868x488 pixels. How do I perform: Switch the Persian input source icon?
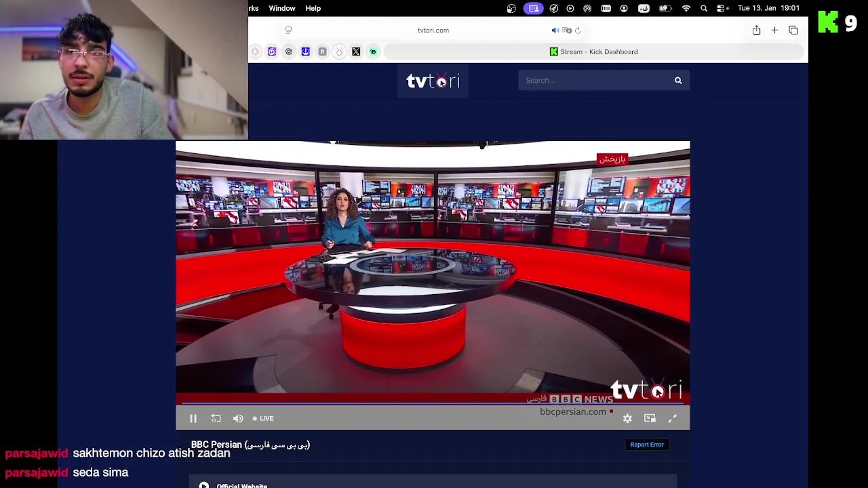(x=644, y=8)
